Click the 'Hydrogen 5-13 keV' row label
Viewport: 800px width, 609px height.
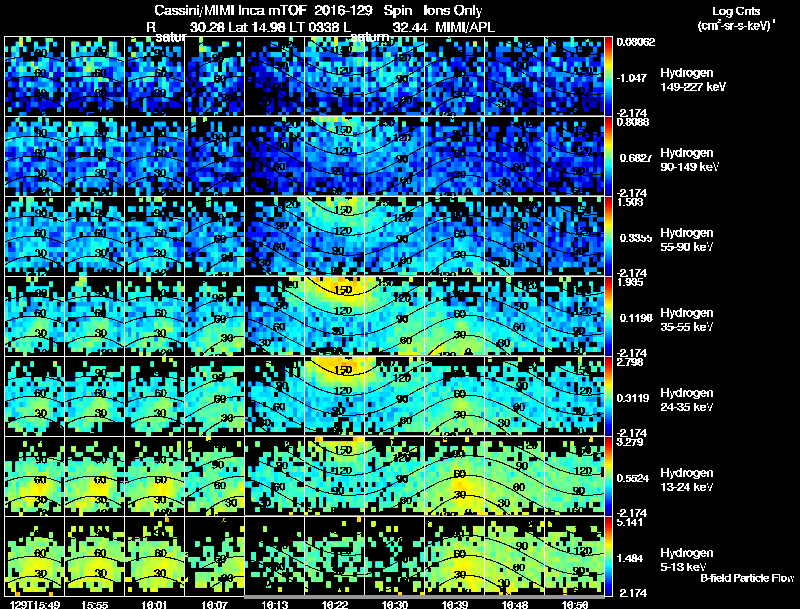pyautogui.click(x=687, y=560)
